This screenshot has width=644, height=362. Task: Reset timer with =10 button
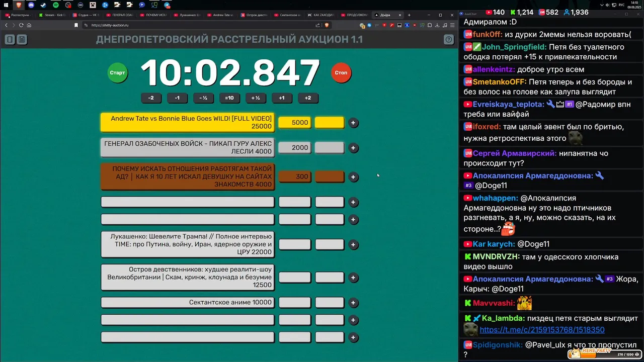(229, 98)
